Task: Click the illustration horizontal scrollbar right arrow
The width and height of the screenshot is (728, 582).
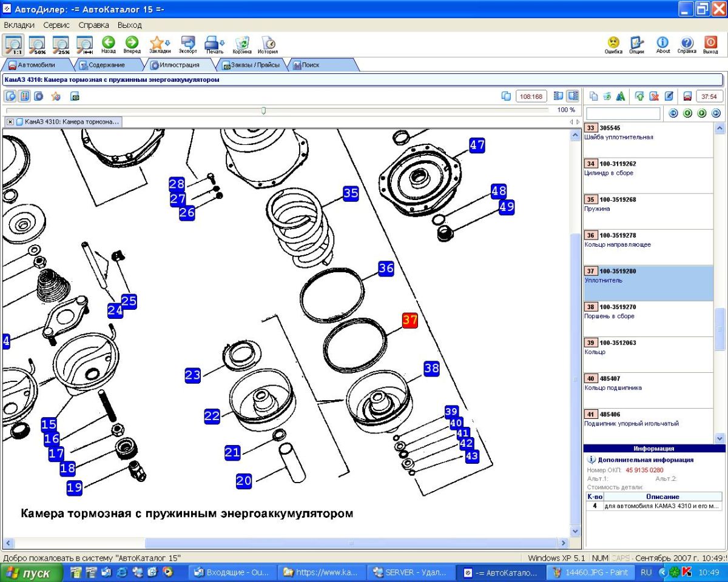Action: (564, 543)
